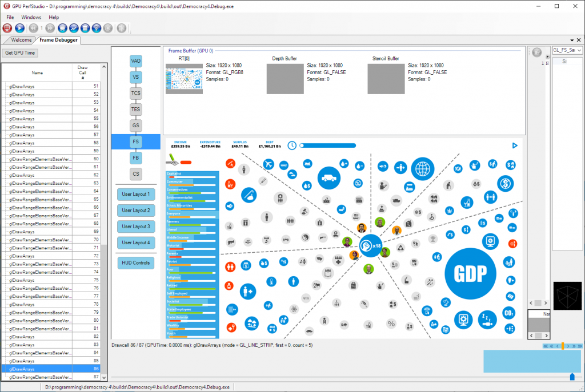Select the Frame Debugger tab
The image size is (585, 392).
[59, 40]
